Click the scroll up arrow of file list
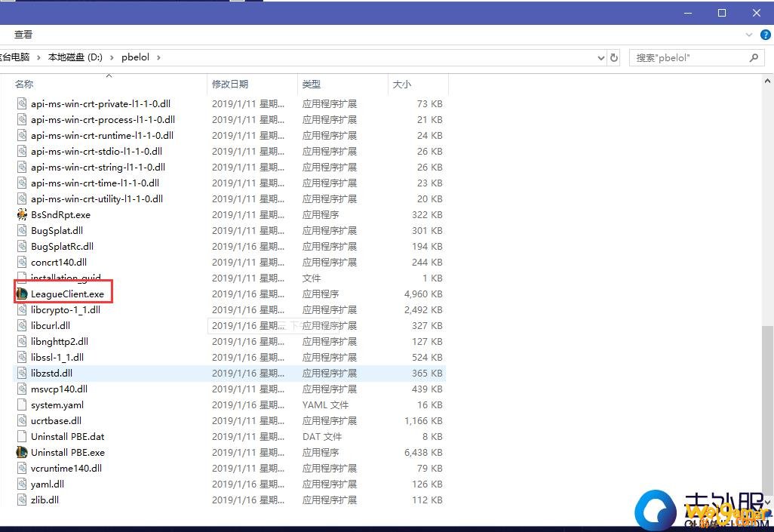Image resolution: width=774 pixels, height=532 pixels. (x=767, y=81)
